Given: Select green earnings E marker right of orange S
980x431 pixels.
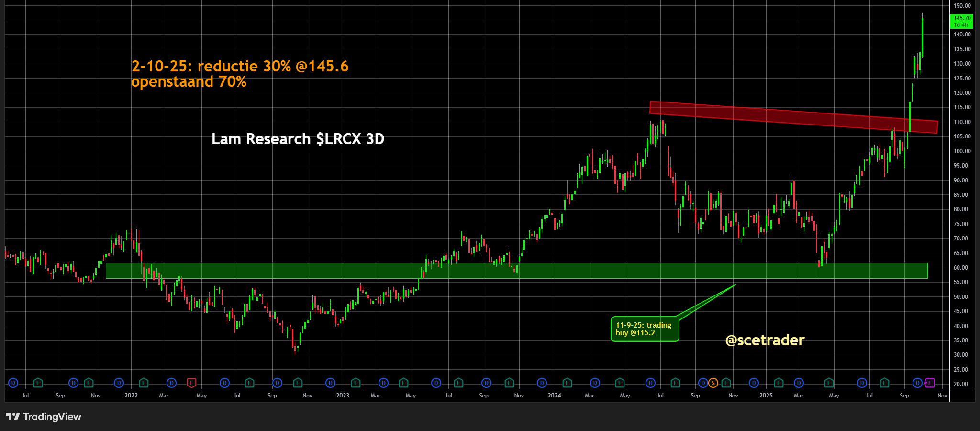Looking at the screenshot, I should coord(726,383).
